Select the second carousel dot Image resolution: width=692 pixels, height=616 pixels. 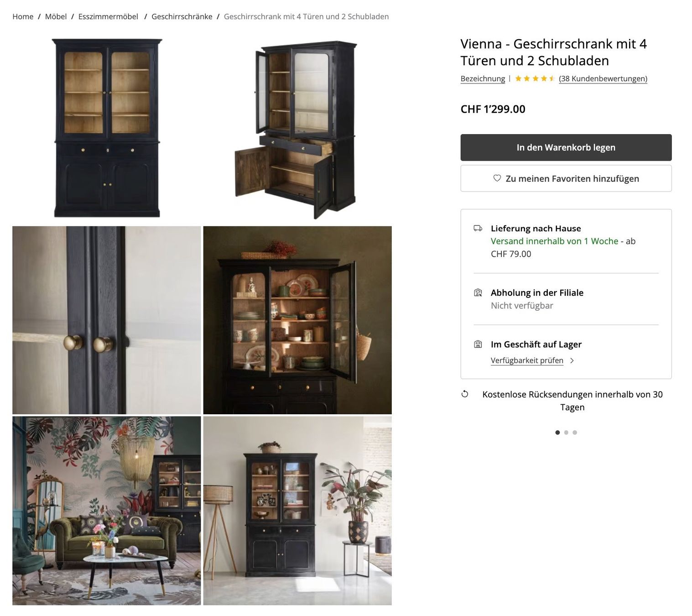[x=566, y=433]
